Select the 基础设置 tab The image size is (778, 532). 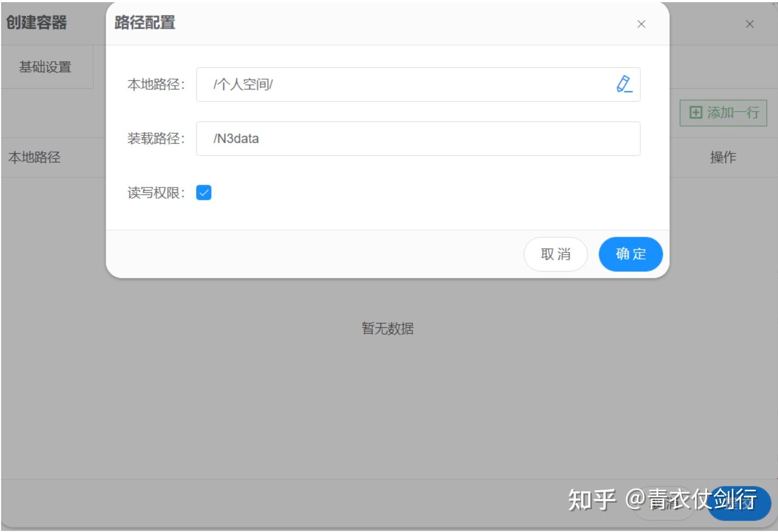tap(46, 67)
